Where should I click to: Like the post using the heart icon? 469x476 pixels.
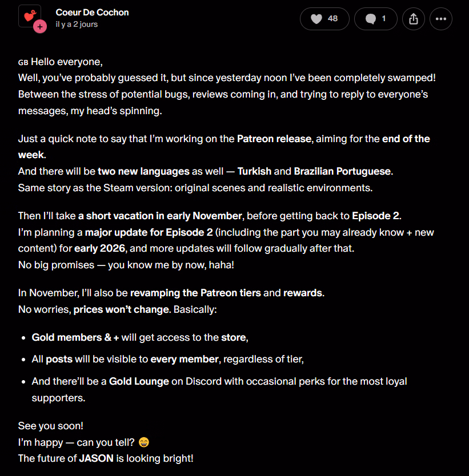316,19
